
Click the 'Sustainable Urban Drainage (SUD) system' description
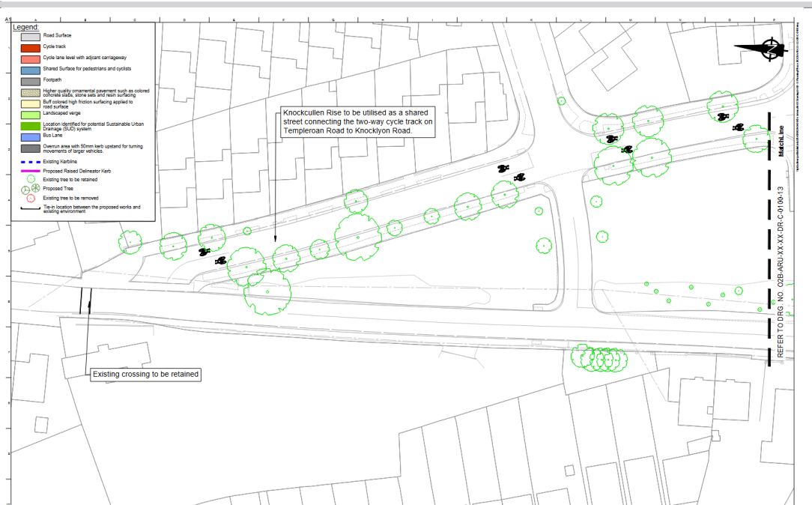click(x=93, y=127)
